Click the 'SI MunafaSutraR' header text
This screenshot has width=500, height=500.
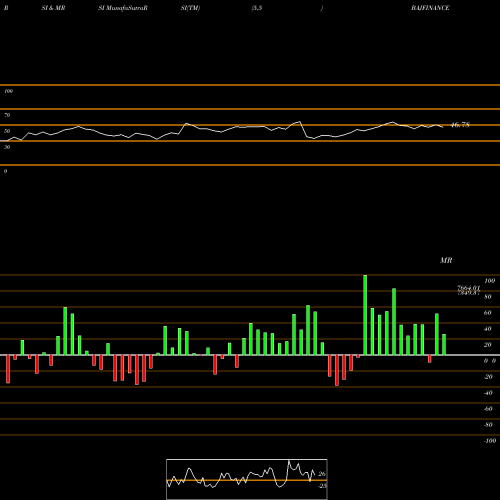[x=123, y=8]
